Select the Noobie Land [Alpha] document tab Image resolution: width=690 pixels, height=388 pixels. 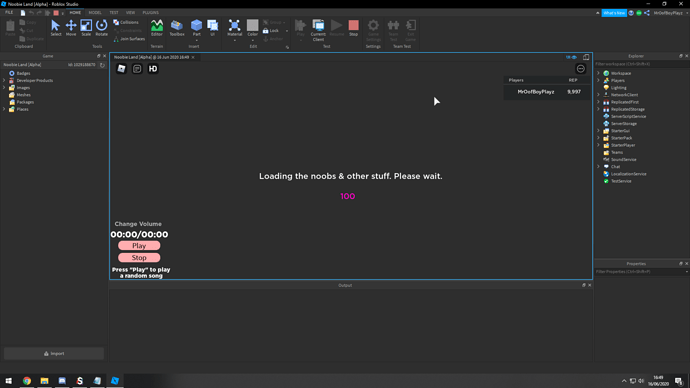coord(151,57)
